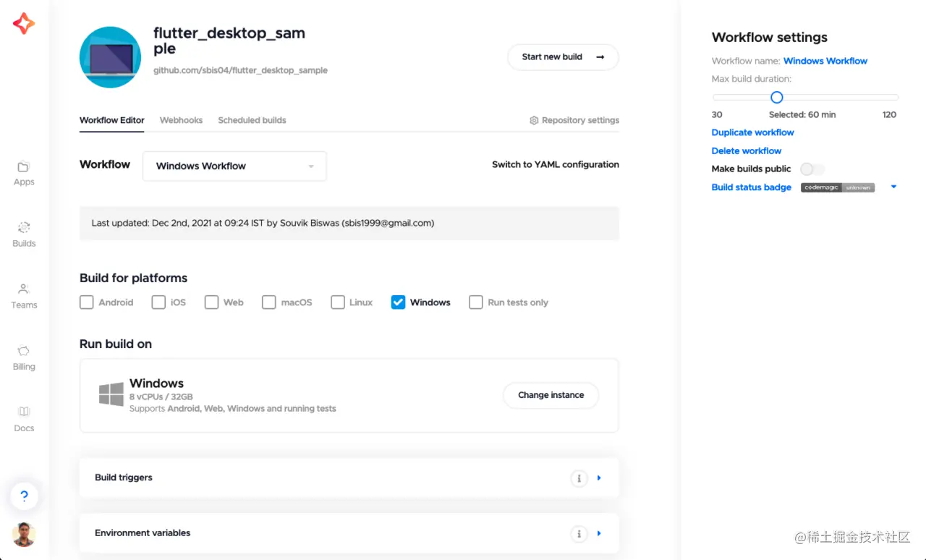Uncheck the Windows platform checkbox

(x=398, y=302)
